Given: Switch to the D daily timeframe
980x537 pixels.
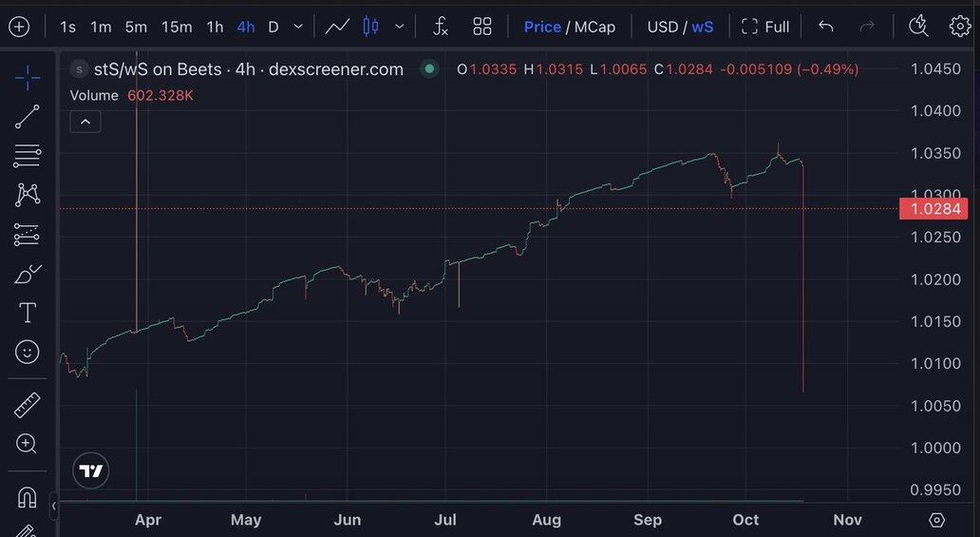Looking at the screenshot, I should click(273, 27).
